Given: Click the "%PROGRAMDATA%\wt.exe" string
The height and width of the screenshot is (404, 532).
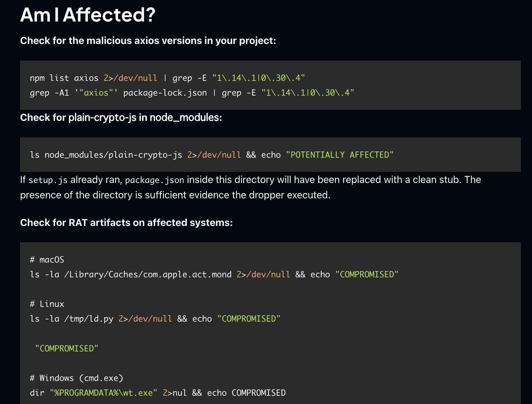Looking at the screenshot, I should tap(103, 393).
